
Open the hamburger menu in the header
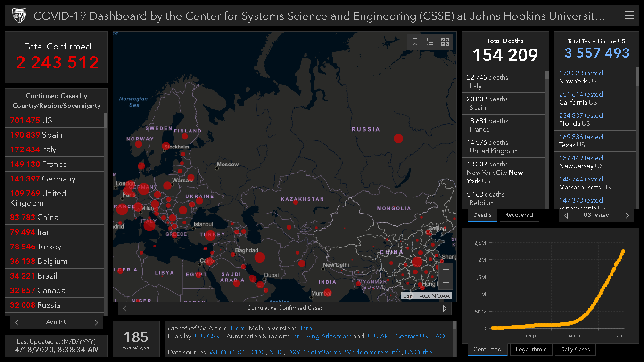(x=629, y=16)
